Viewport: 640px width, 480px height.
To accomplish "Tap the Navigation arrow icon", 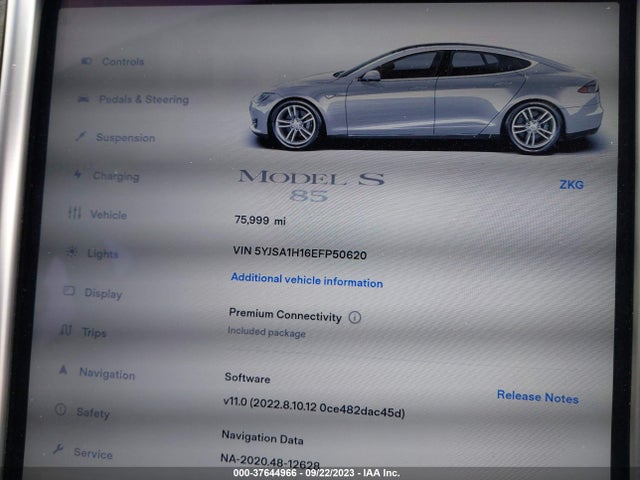I will pos(63,370).
